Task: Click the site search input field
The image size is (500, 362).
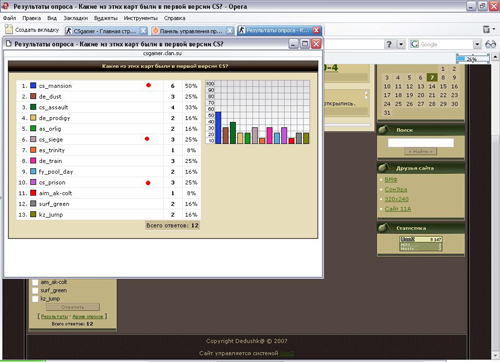Action: click(x=421, y=143)
